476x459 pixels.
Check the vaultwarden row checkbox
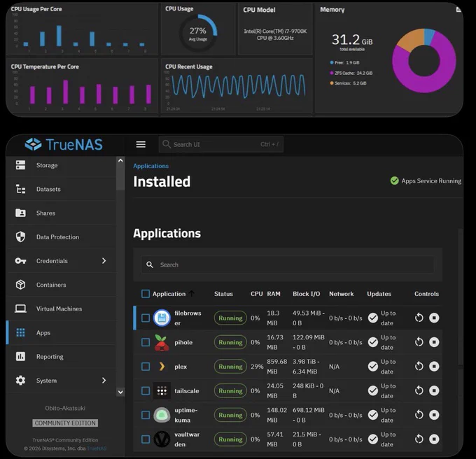(146, 439)
